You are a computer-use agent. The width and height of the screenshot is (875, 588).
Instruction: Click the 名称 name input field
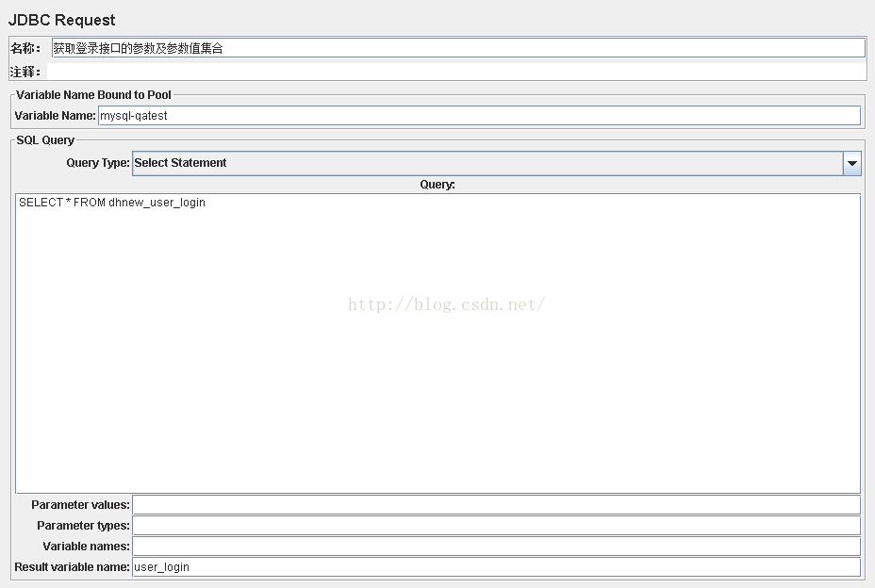pos(458,48)
